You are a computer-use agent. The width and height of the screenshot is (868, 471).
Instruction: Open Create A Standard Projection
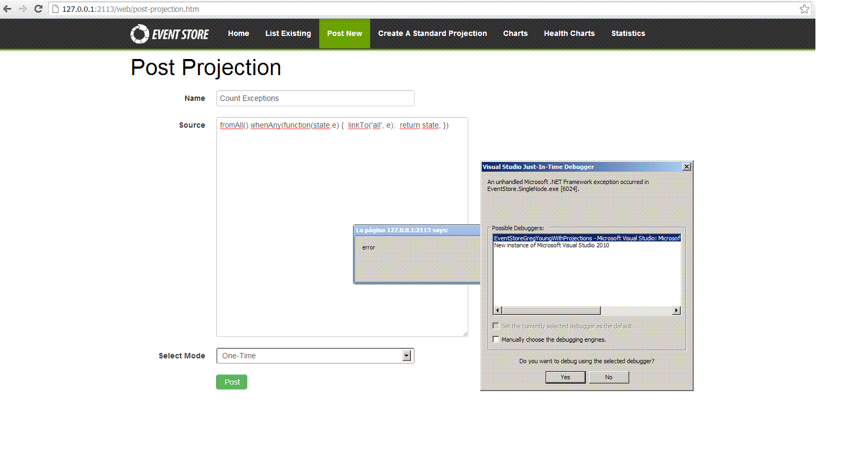point(432,33)
